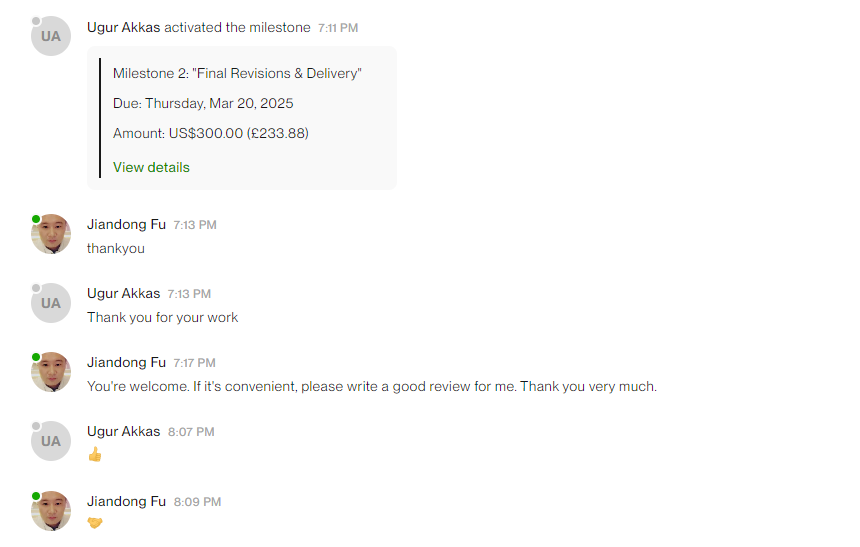Click the Milestone 2 title text
The height and width of the screenshot is (547, 860).
237,74
